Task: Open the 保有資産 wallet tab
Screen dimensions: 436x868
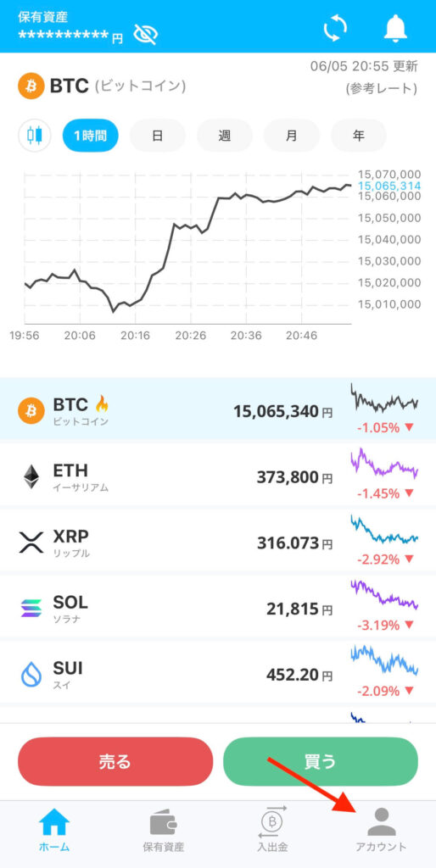Action: click(164, 830)
